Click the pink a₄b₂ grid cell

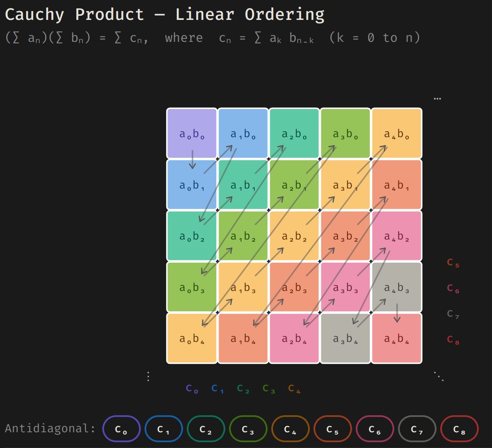pos(396,236)
